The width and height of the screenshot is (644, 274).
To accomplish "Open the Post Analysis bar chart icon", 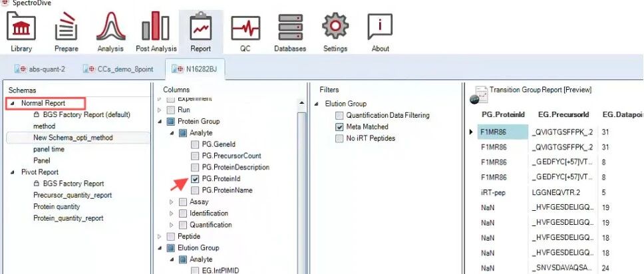I will click(x=156, y=25).
